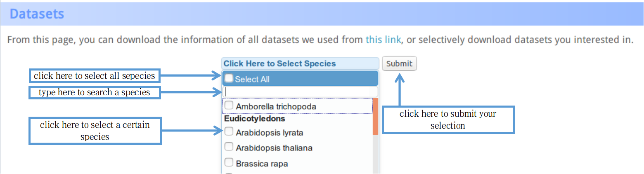Select the Brassica rapa checkbox
644x174 pixels.
(229, 163)
